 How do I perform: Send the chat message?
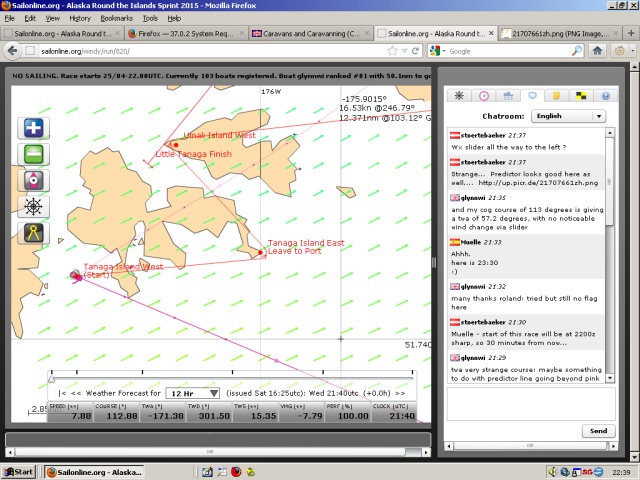tap(598, 431)
